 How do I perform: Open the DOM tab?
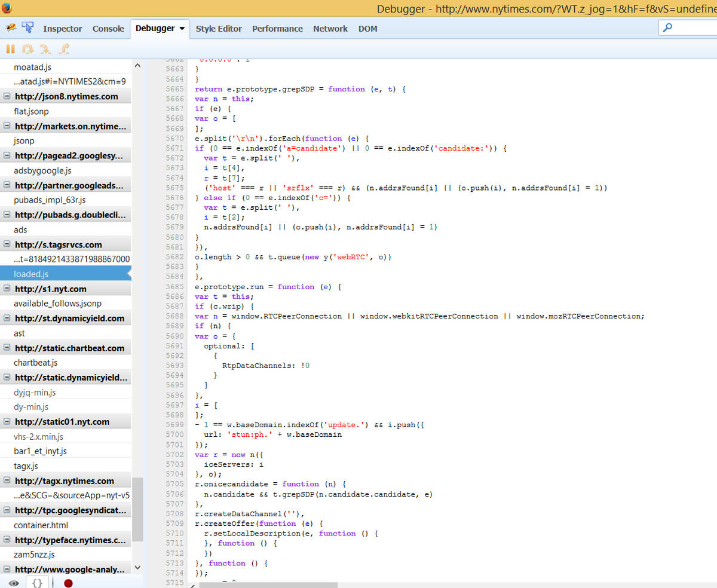coord(368,29)
